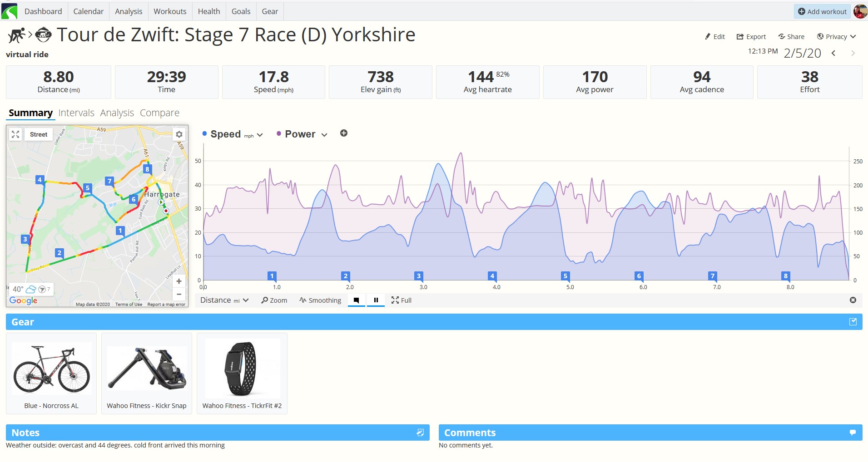Switch to the workout Analysis tab
Viewport: 868px width, 462px height.
pyautogui.click(x=117, y=113)
